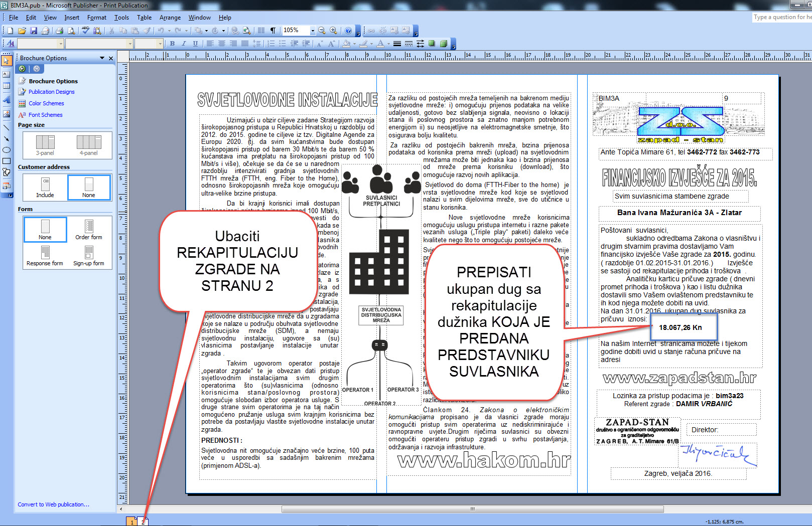Show special characters pilcrow
The width and height of the screenshot is (812, 526).
(x=273, y=31)
